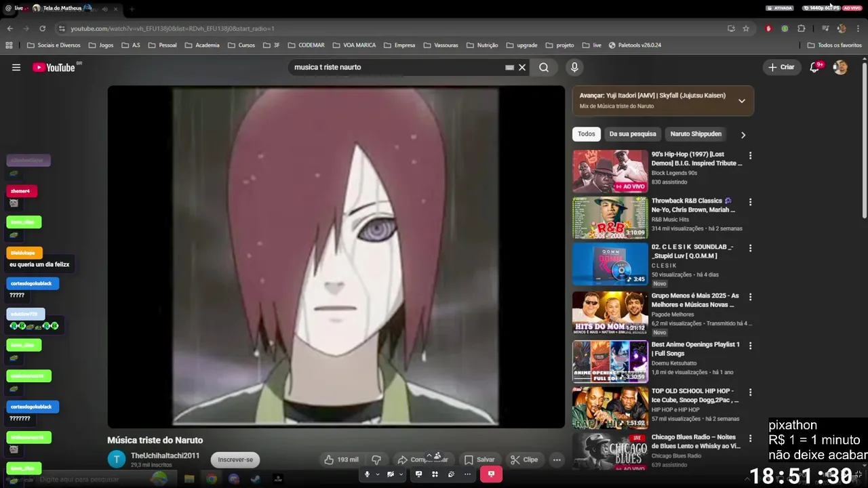Open YouTube notifications bell
The height and width of the screenshot is (488, 868).
815,67
